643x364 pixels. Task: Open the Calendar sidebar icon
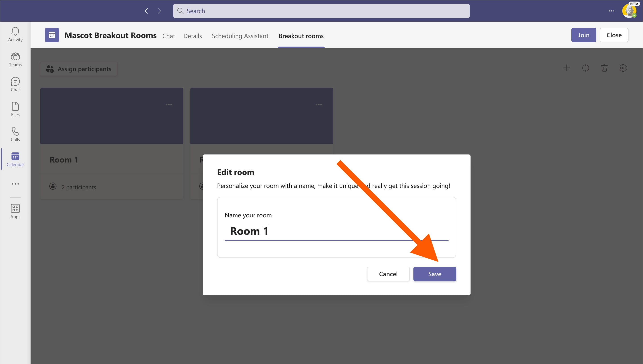coord(15,159)
